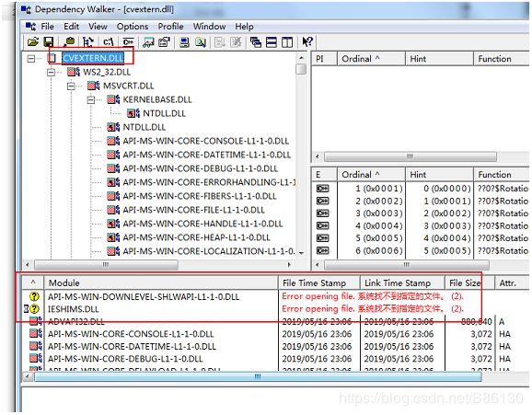Sort module list by Module column header
This screenshot has width=532, height=415.
(x=161, y=282)
